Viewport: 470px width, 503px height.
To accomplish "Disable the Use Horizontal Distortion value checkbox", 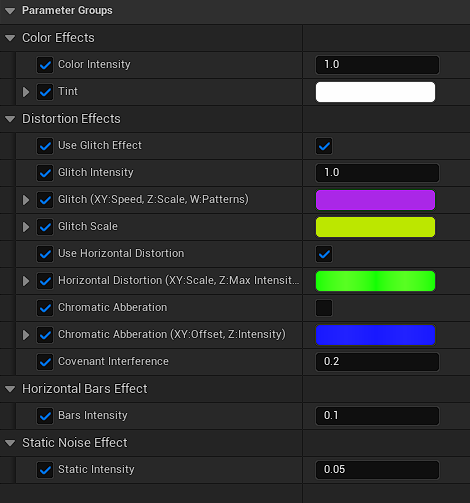I will click(x=324, y=254).
